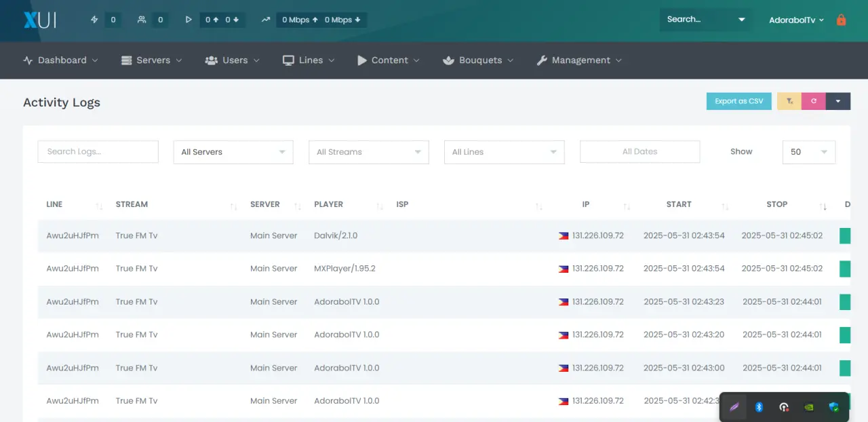Click the XUI logo
Screen dimensions: 868x422
pos(39,20)
